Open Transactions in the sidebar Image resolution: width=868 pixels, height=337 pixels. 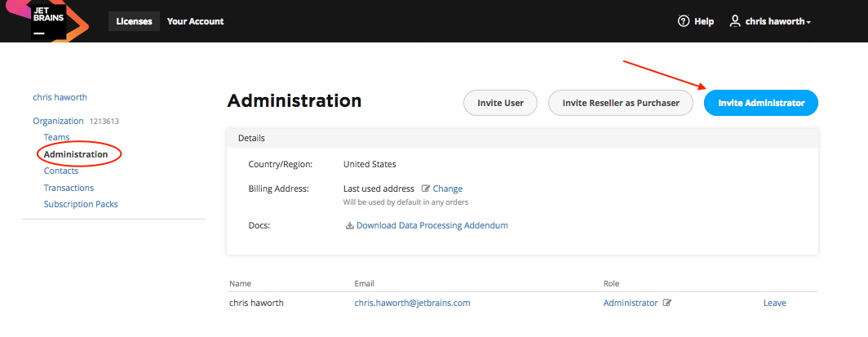click(69, 188)
